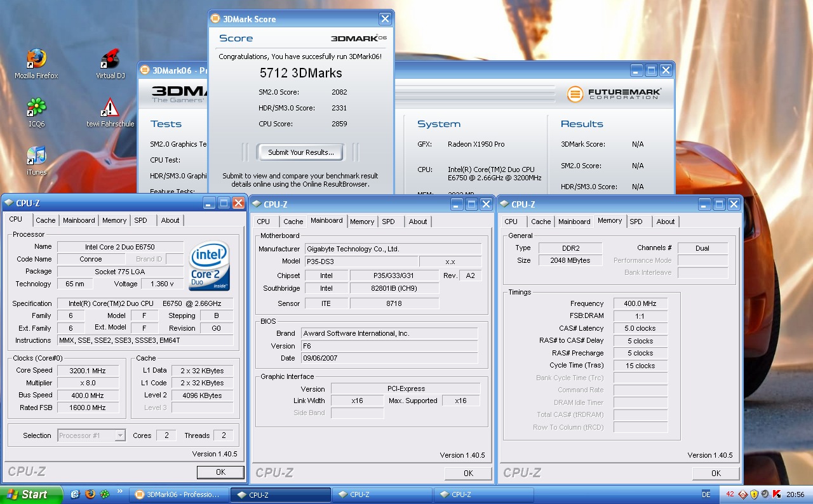Viewport: 813px width, 504px height.
Task: Click the BIOS Version value F6
Action: [x=389, y=346]
